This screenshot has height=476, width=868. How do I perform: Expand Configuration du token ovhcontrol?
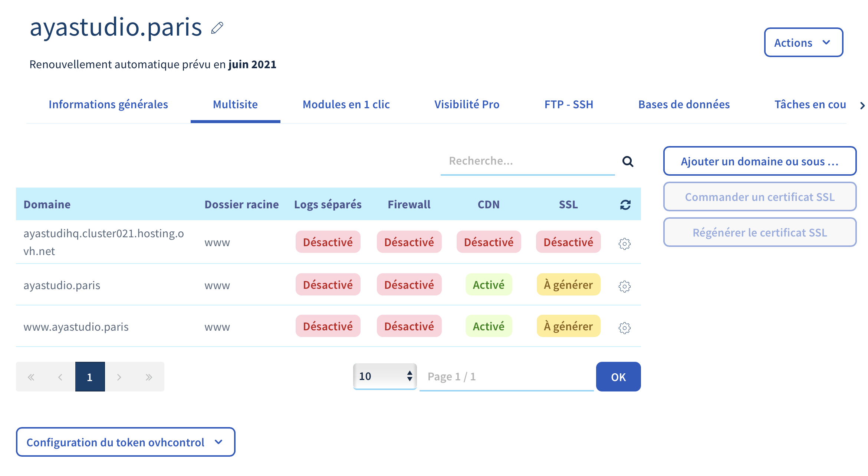pyautogui.click(x=125, y=442)
